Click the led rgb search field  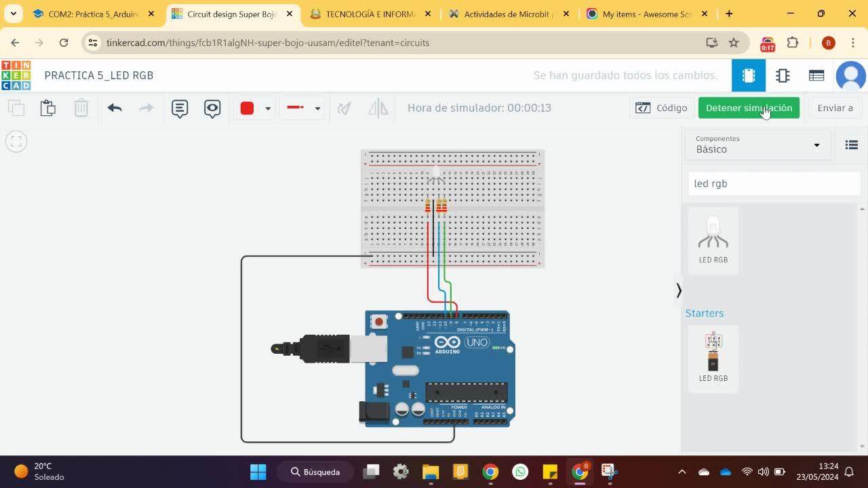click(774, 184)
